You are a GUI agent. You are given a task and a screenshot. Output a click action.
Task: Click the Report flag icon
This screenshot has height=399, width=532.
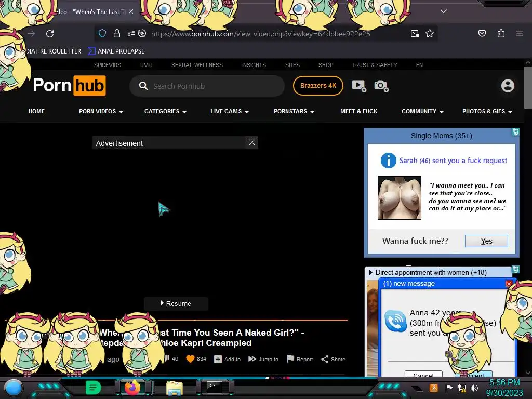point(290,358)
